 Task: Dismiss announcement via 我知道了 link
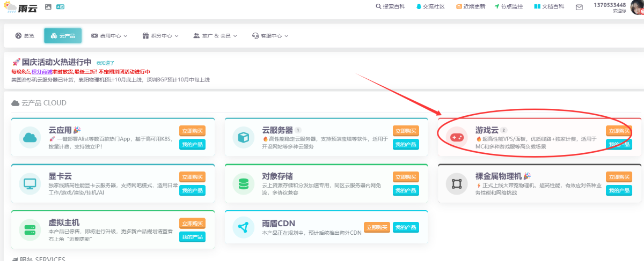click(x=105, y=63)
